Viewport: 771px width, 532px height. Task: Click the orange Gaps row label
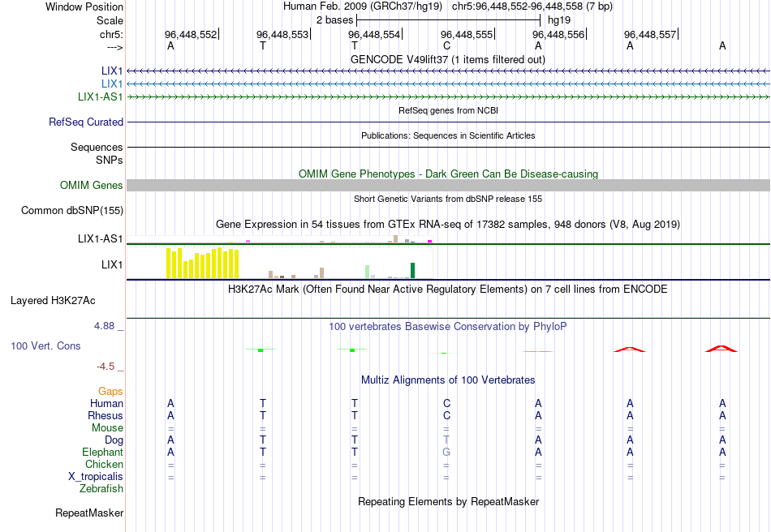point(110,391)
